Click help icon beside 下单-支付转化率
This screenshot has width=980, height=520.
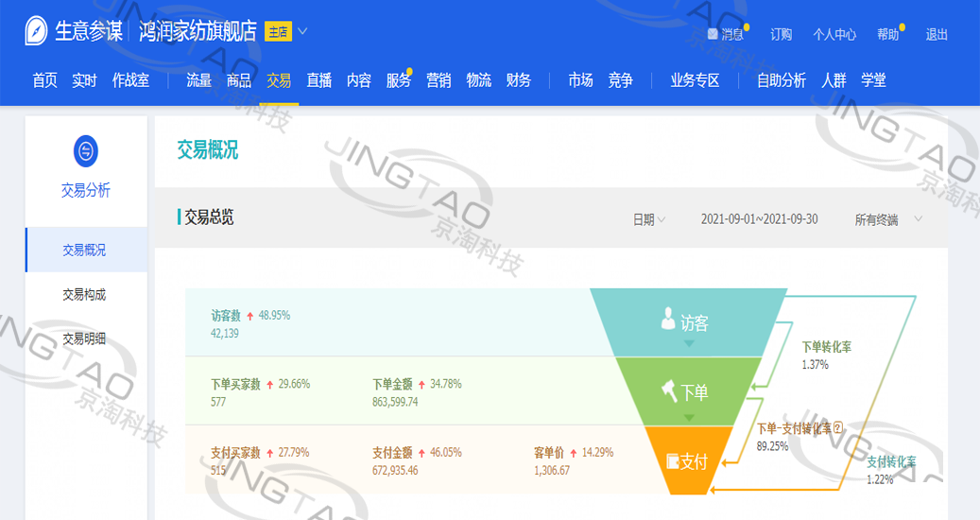tap(836, 427)
